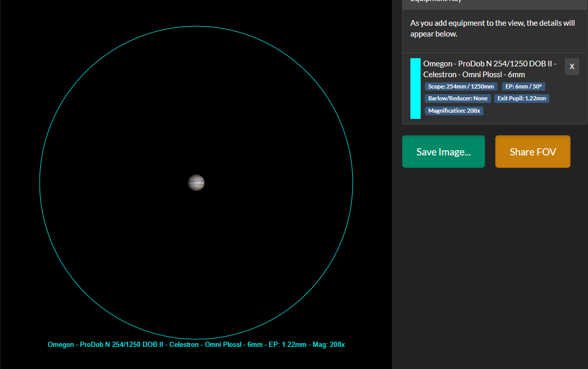This screenshot has height=369, width=588.
Task: Click the Equipment Key panel header
Action: [495, 2]
